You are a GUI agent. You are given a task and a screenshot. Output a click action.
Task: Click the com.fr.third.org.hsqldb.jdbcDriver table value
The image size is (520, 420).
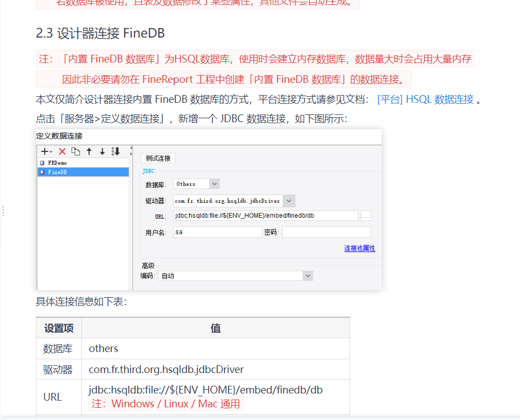click(166, 369)
